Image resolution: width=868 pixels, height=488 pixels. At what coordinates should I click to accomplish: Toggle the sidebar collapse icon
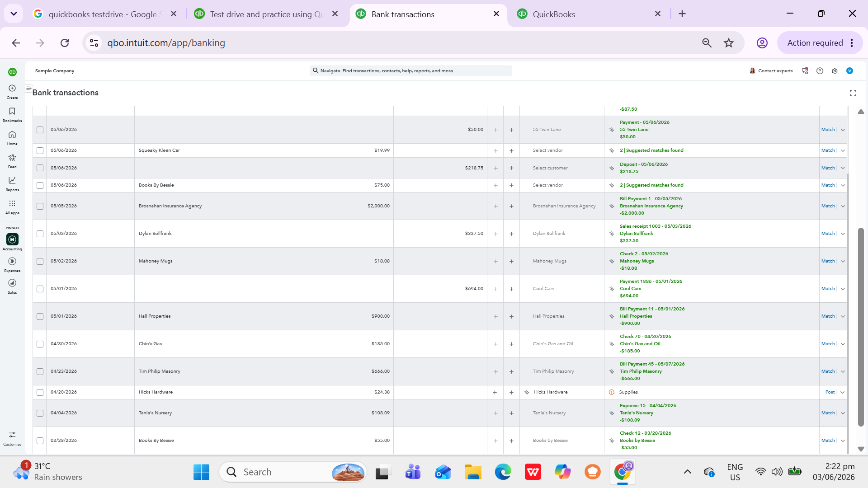[29, 88]
